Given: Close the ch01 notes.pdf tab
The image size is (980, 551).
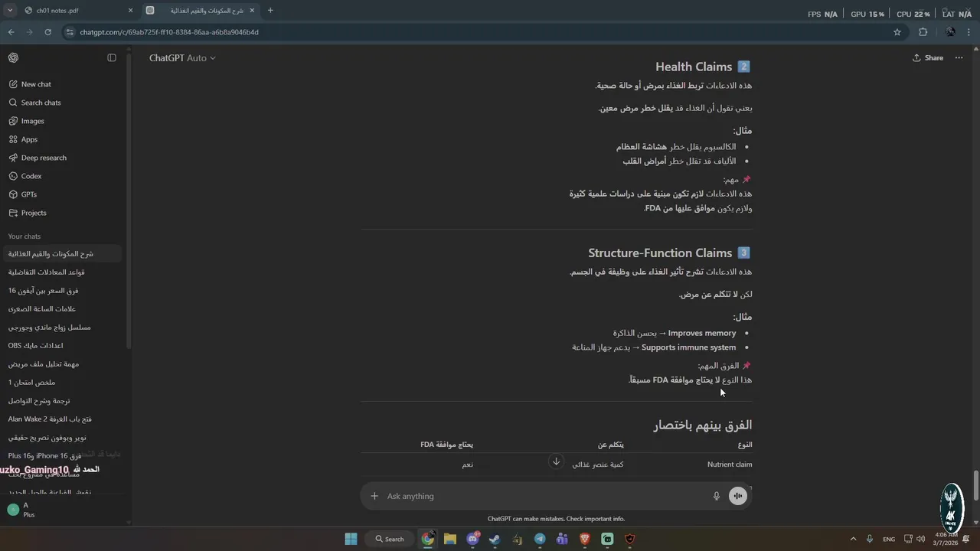Looking at the screenshot, I should (130, 11).
